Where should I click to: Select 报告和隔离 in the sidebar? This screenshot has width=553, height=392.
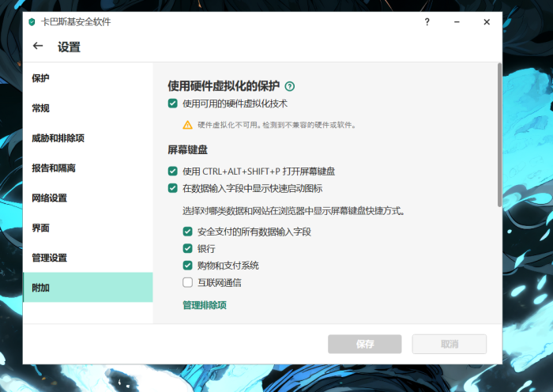[88, 168]
